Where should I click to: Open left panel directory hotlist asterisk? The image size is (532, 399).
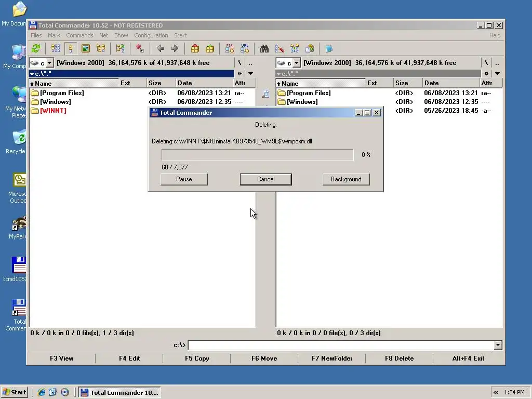tap(240, 74)
